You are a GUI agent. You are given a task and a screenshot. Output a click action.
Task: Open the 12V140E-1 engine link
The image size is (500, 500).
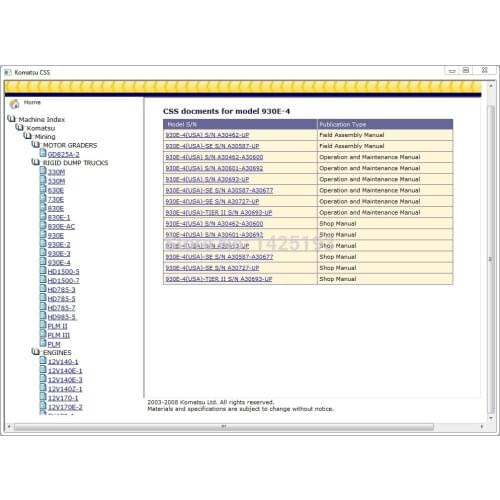[x=65, y=371]
